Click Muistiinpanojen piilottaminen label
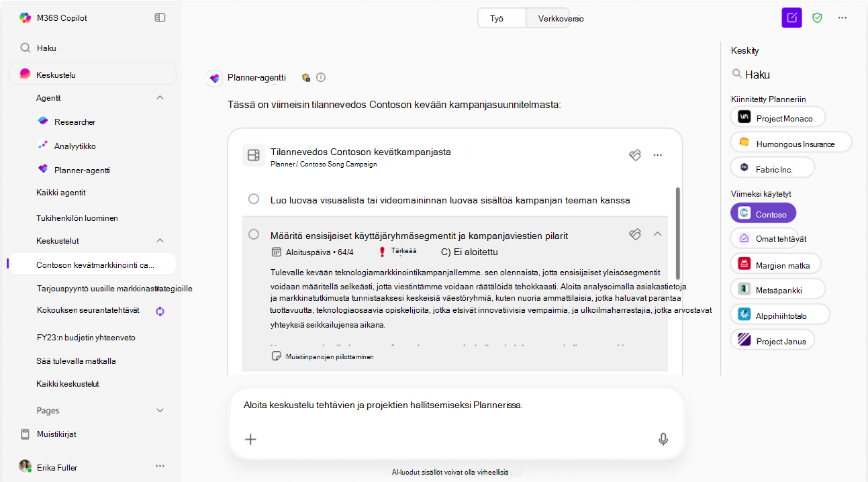The width and height of the screenshot is (868, 482). click(330, 356)
